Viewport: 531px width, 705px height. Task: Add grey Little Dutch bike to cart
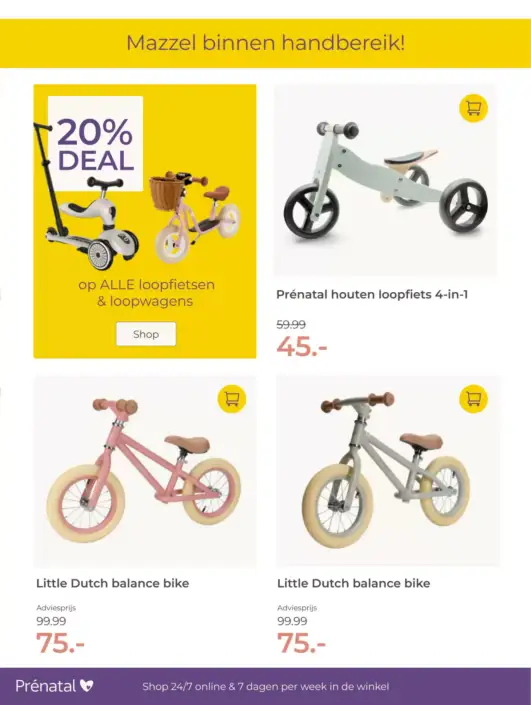pyautogui.click(x=473, y=398)
